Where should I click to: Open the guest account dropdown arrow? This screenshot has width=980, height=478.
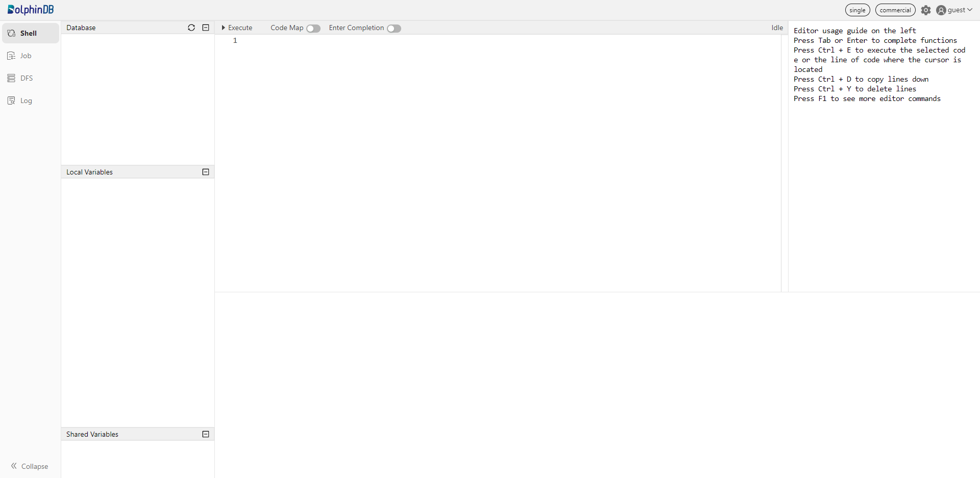tap(970, 10)
